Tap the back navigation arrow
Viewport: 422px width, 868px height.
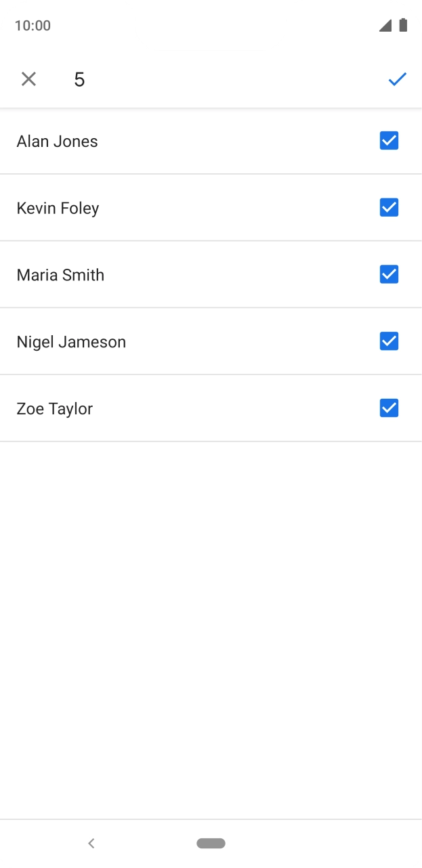(x=91, y=843)
